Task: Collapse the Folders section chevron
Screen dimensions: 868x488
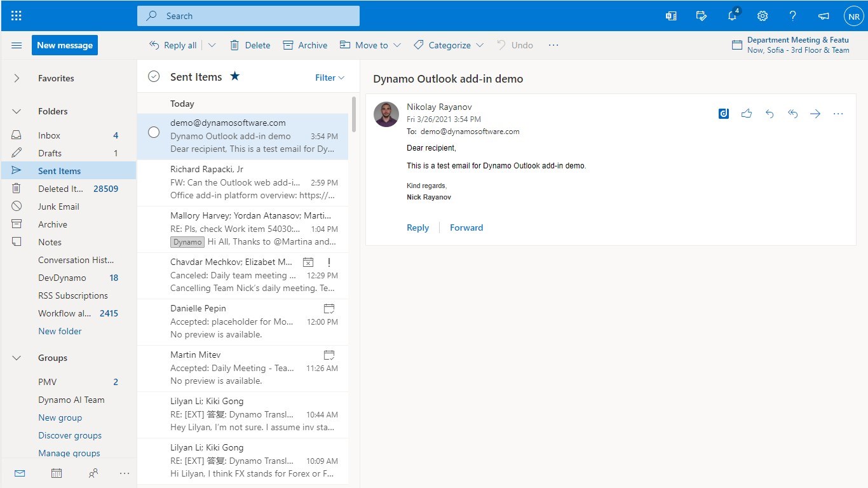Action: [17, 111]
